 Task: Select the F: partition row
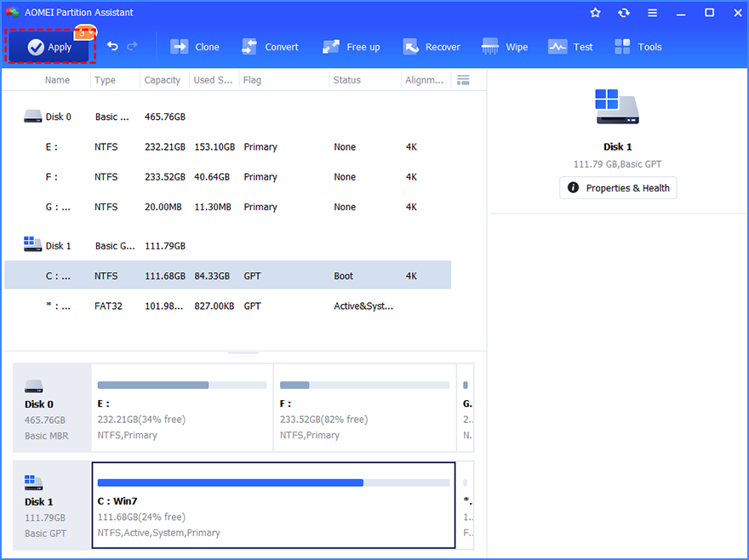pyautogui.click(x=228, y=177)
